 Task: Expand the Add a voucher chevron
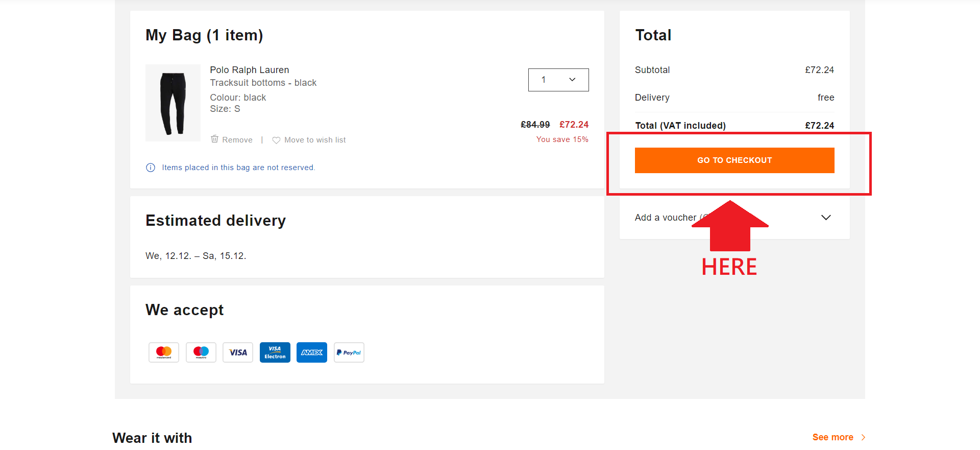(x=826, y=218)
